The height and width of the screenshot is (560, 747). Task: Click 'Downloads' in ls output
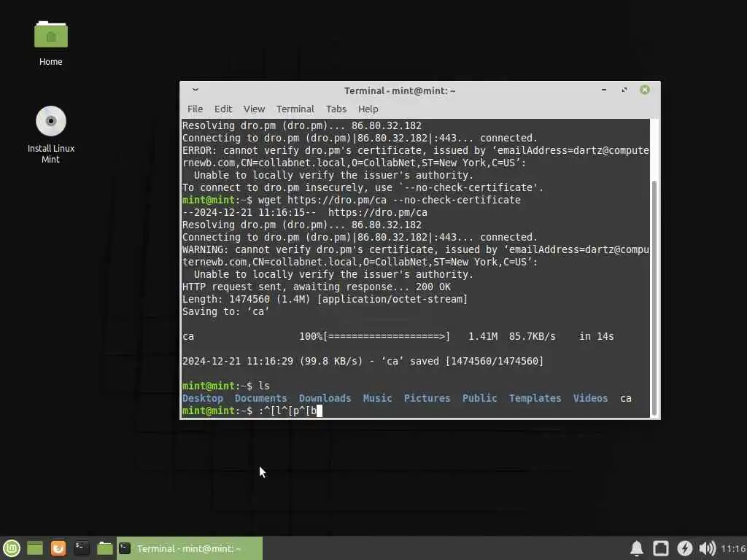pyautogui.click(x=325, y=398)
